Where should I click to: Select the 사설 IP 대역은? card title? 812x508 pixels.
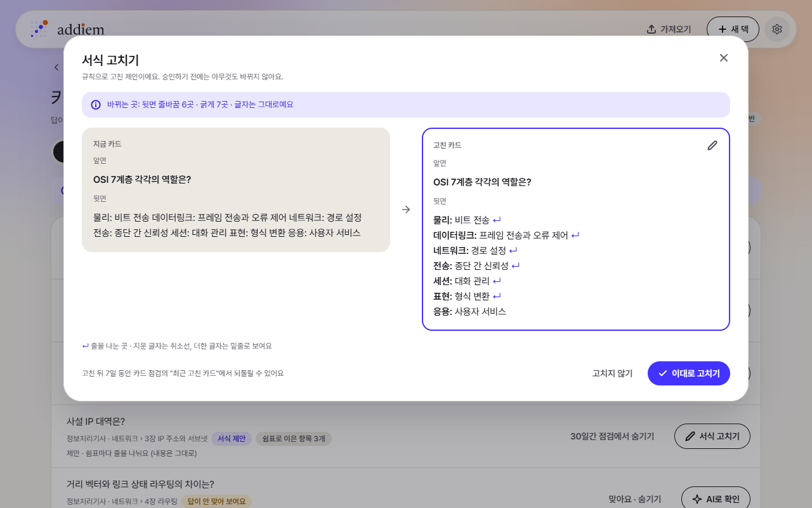[x=96, y=422]
